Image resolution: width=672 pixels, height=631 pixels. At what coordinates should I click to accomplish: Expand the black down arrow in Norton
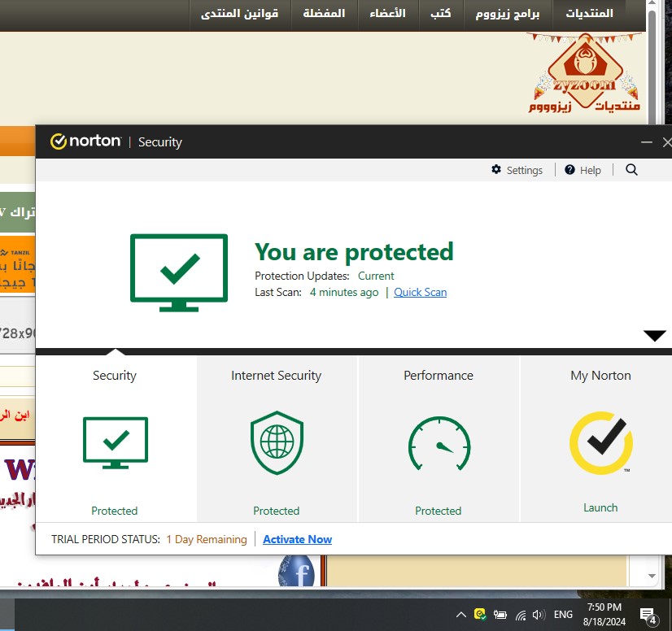654,335
